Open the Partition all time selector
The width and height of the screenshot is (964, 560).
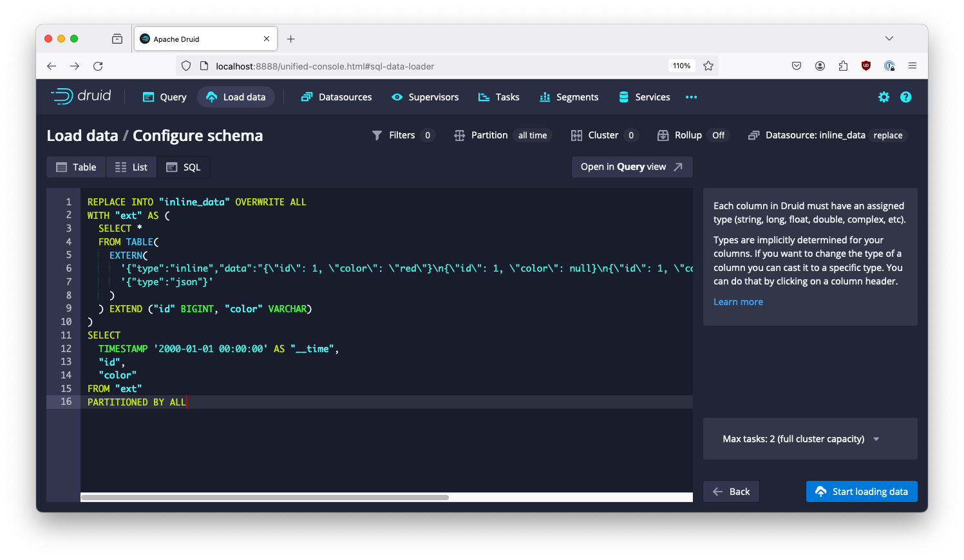click(502, 135)
